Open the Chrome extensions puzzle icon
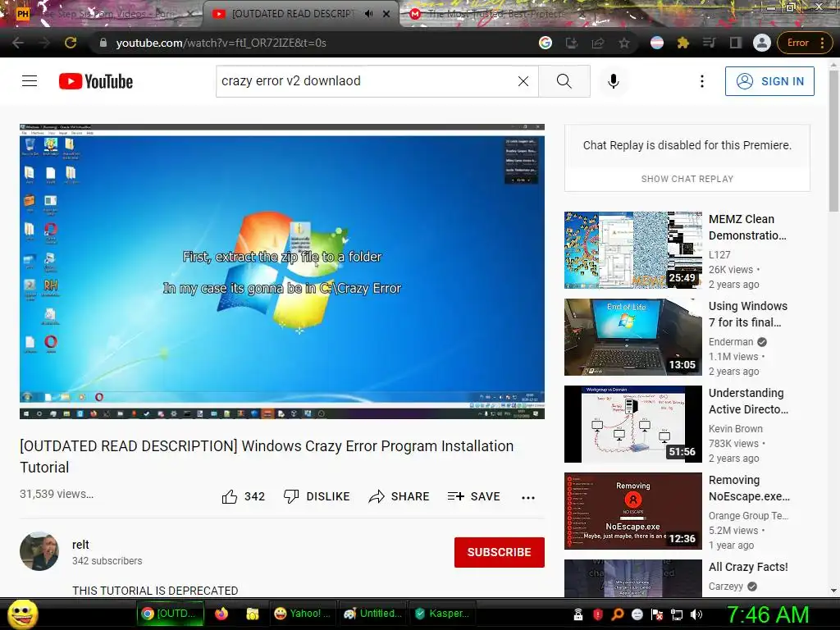 click(683, 43)
